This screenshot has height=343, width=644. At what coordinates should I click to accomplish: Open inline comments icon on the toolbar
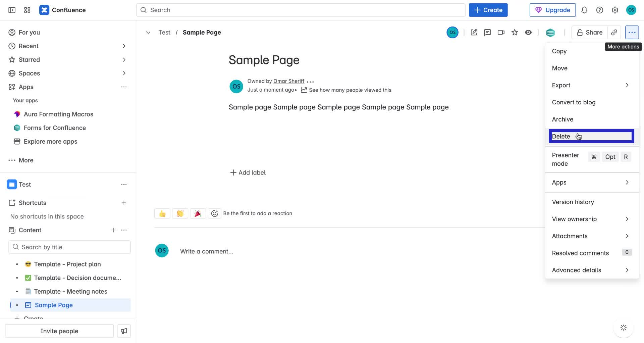coord(487,32)
